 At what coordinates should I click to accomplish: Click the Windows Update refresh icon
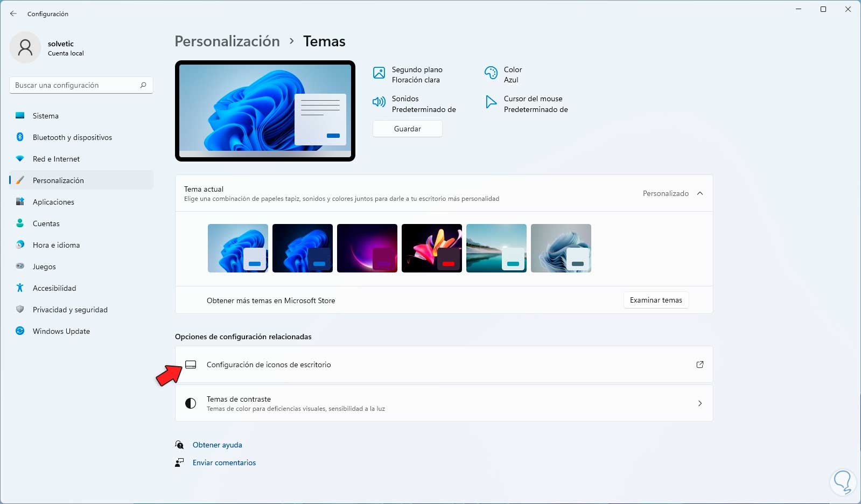point(20,331)
